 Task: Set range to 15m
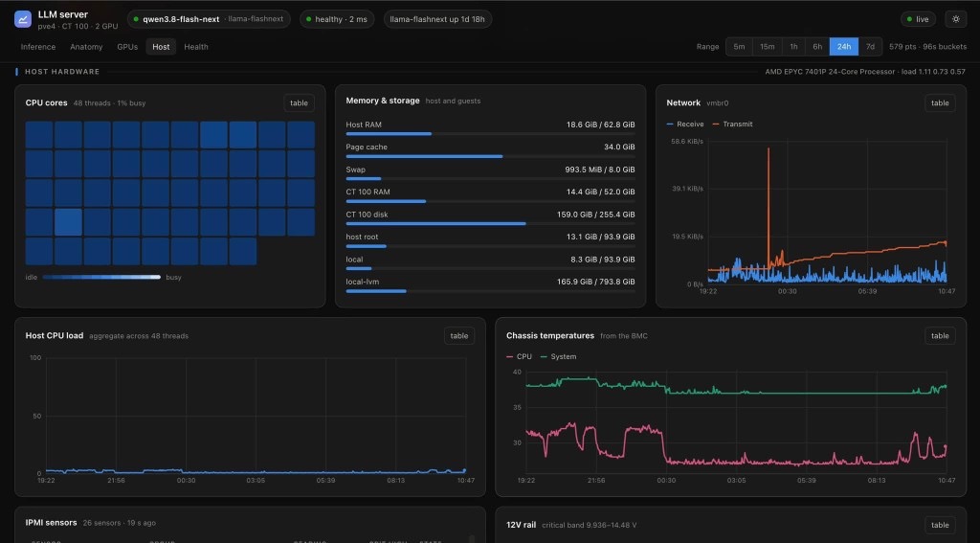pyautogui.click(x=767, y=47)
